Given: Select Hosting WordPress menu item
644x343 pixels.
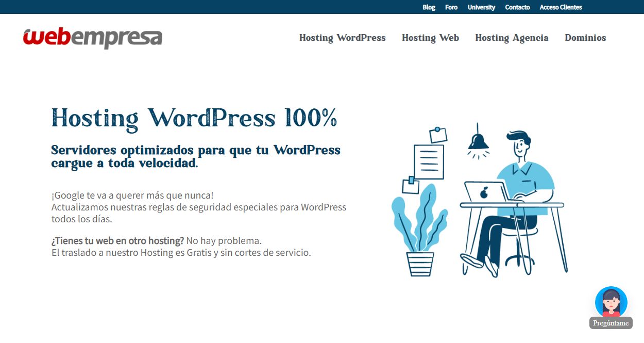Looking at the screenshot, I should (342, 38).
